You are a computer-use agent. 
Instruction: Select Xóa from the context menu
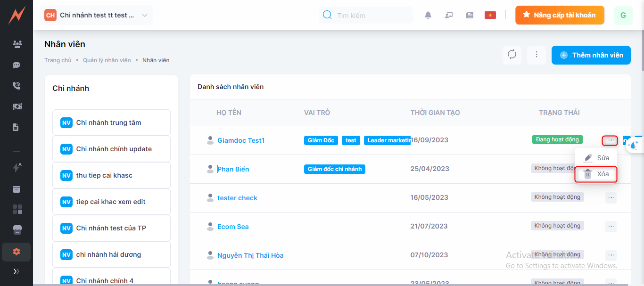coord(596,174)
